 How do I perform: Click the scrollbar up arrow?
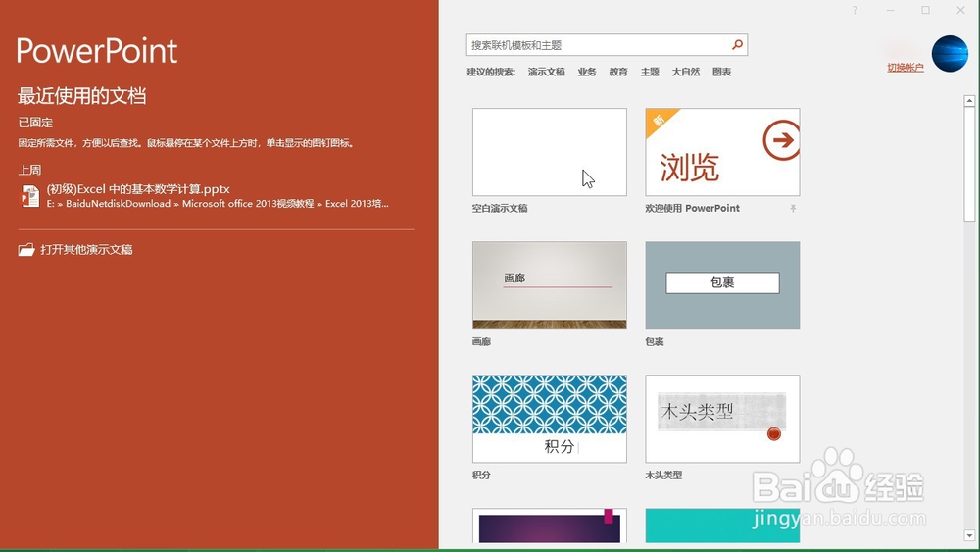pos(969,101)
